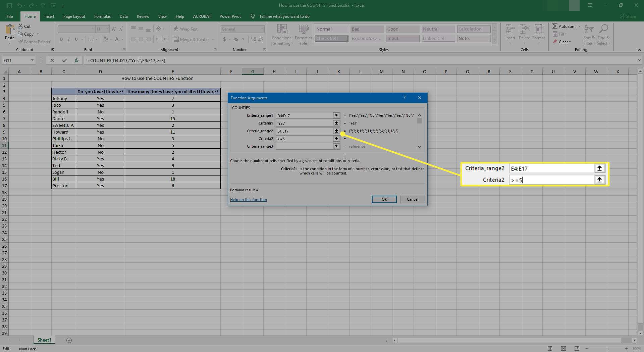Click the percent style icon
Screen dimensions: 644x352
236,39
